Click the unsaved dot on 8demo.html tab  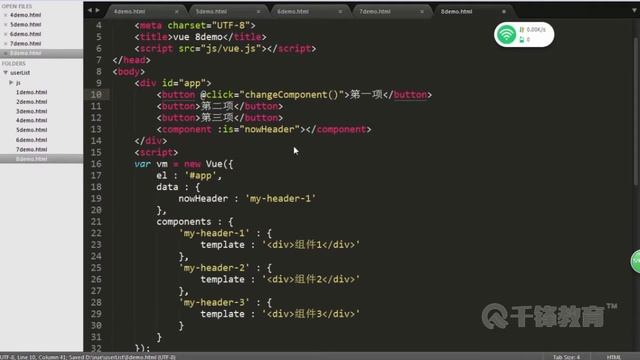(x=504, y=12)
